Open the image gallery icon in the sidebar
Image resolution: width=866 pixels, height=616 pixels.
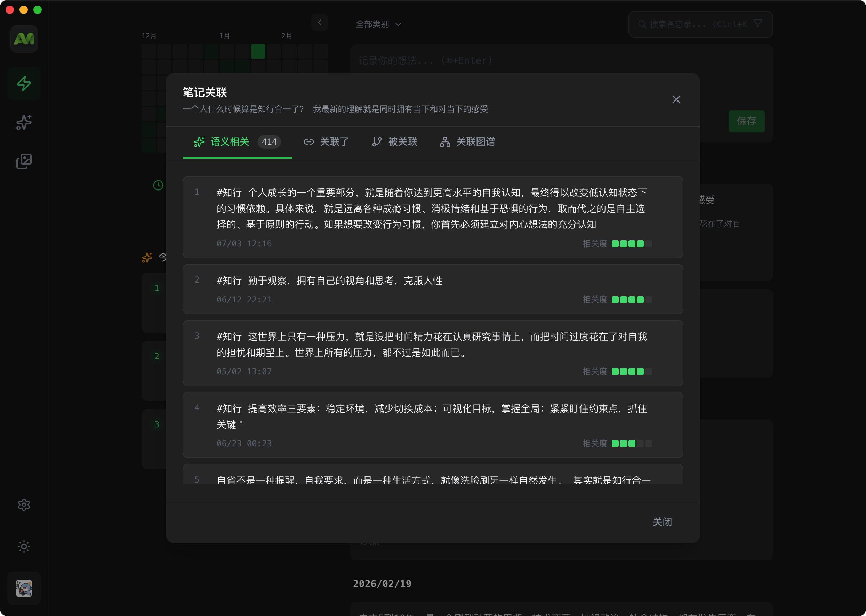tap(24, 161)
